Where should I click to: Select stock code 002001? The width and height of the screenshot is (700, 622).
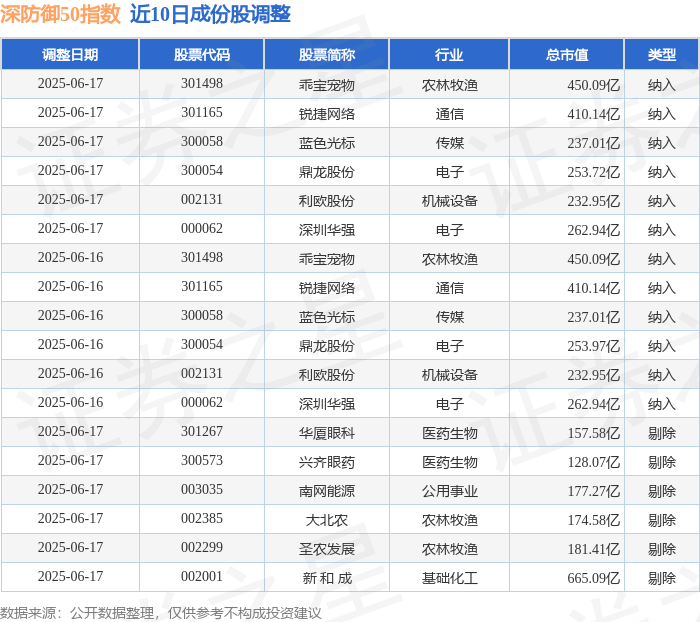pyautogui.click(x=202, y=576)
